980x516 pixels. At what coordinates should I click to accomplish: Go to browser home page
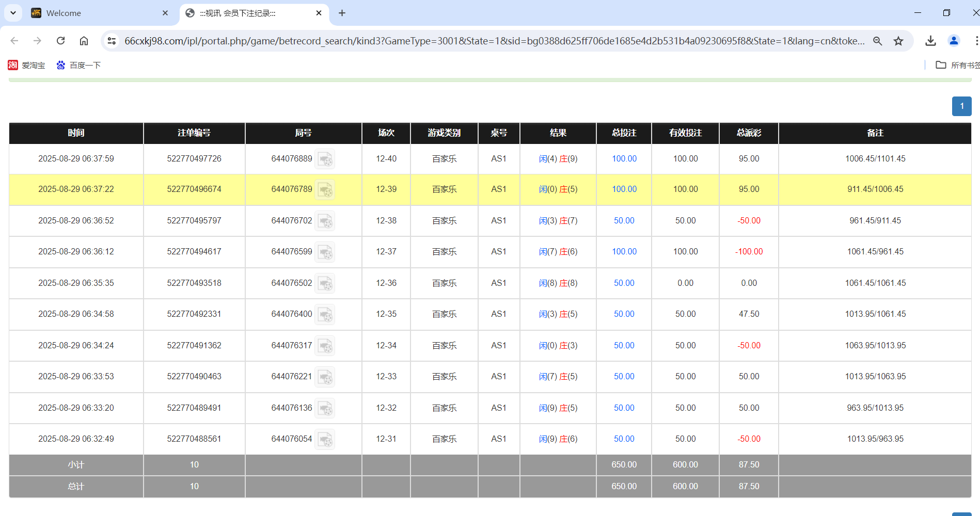point(84,41)
